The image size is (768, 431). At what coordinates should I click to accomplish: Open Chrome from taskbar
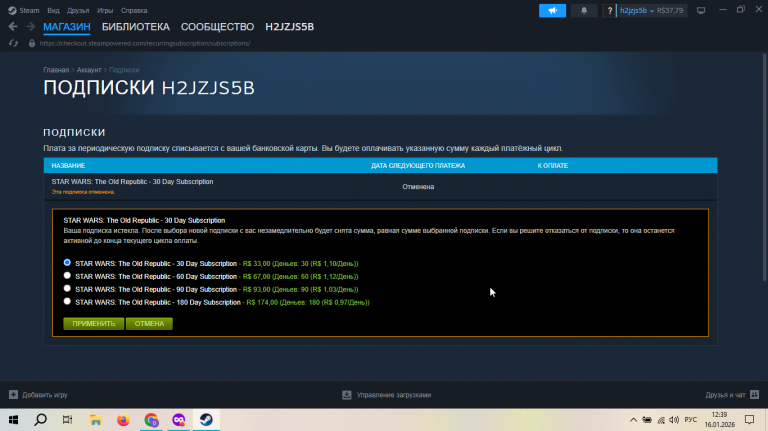(x=151, y=420)
